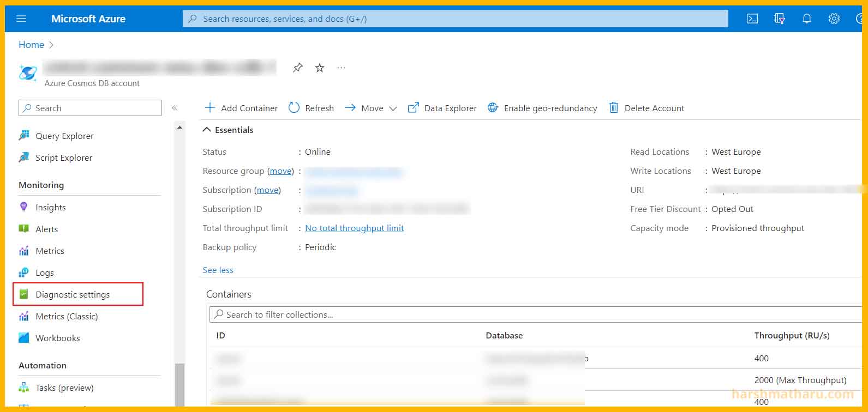Click the Periodic backup policy value

[x=320, y=247]
